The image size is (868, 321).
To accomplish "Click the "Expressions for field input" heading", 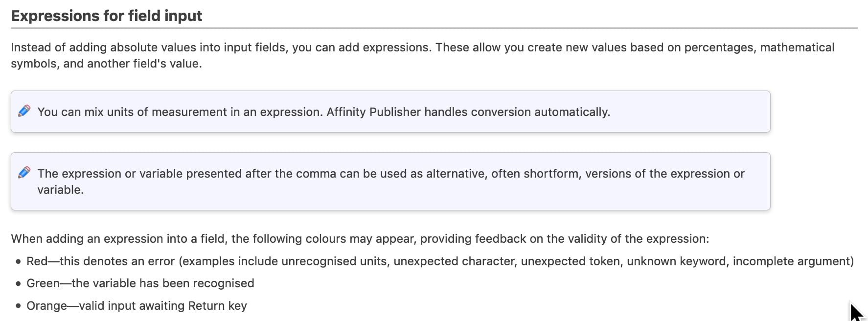I will (106, 16).
